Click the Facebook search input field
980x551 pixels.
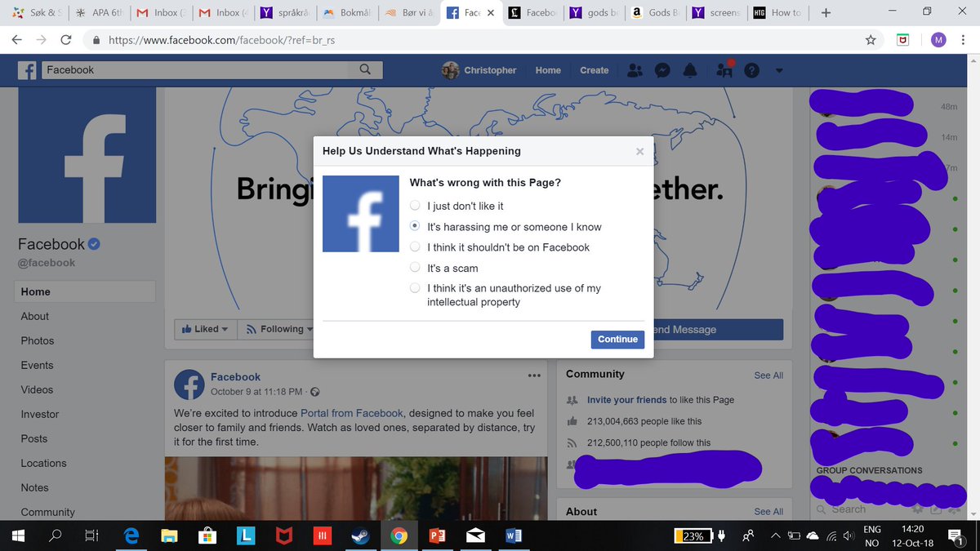point(196,70)
